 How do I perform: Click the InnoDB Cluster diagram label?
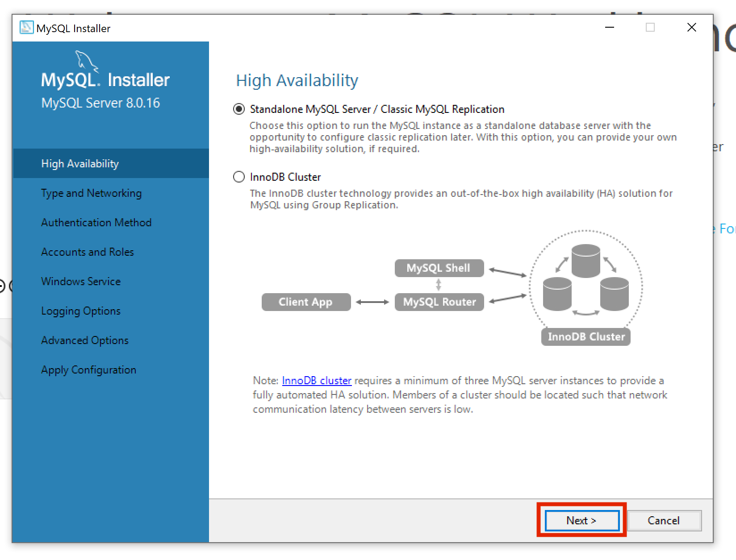click(586, 337)
